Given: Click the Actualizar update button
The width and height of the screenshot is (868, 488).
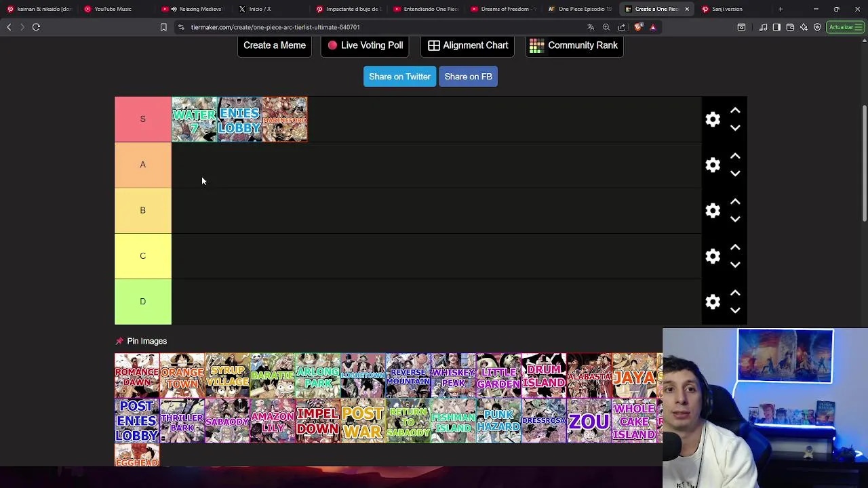Looking at the screenshot, I should tap(845, 27).
